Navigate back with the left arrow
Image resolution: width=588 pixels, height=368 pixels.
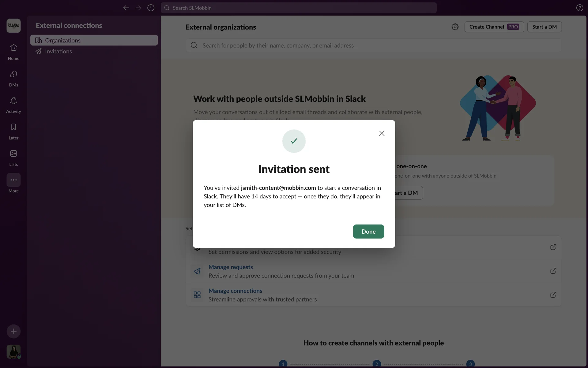(x=126, y=8)
